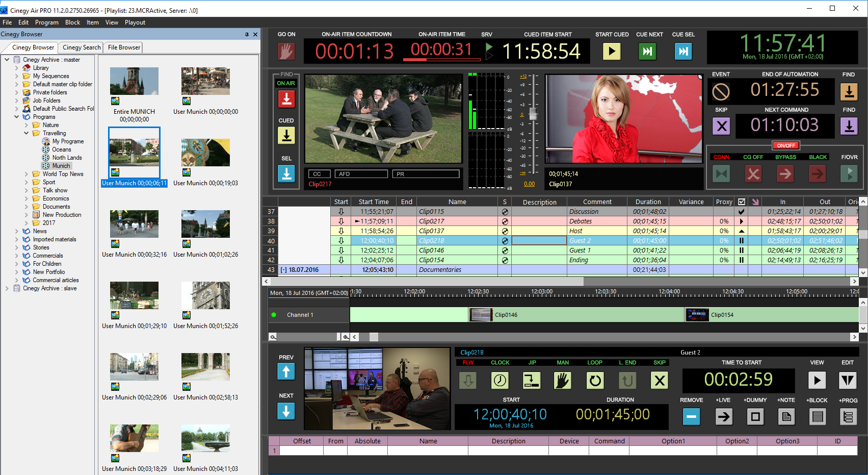Click the VIEW play button
Viewport: 868px width, 475px height.
pyautogui.click(x=817, y=381)
